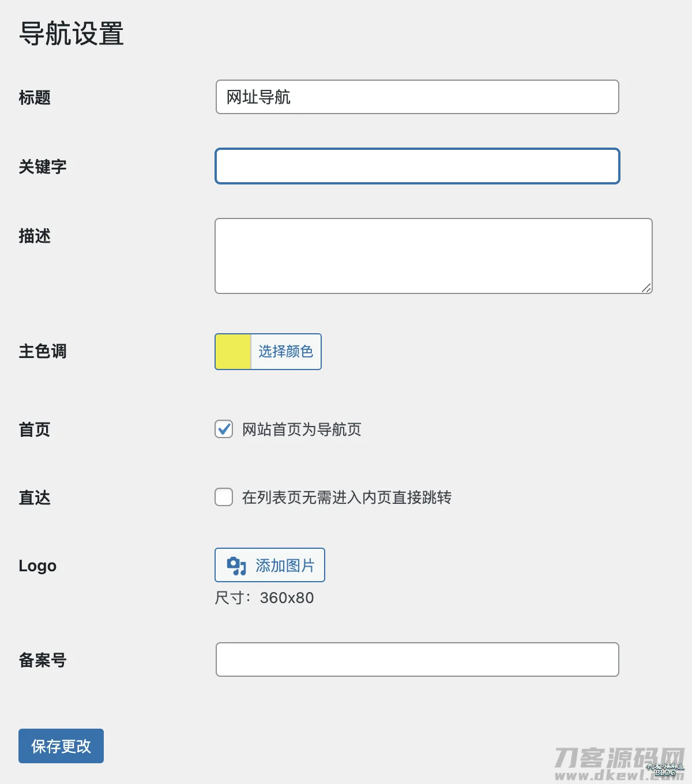Screen dimensions: 692x784
Task: Click the 备案号 record number input
Action: pos(416,659)
